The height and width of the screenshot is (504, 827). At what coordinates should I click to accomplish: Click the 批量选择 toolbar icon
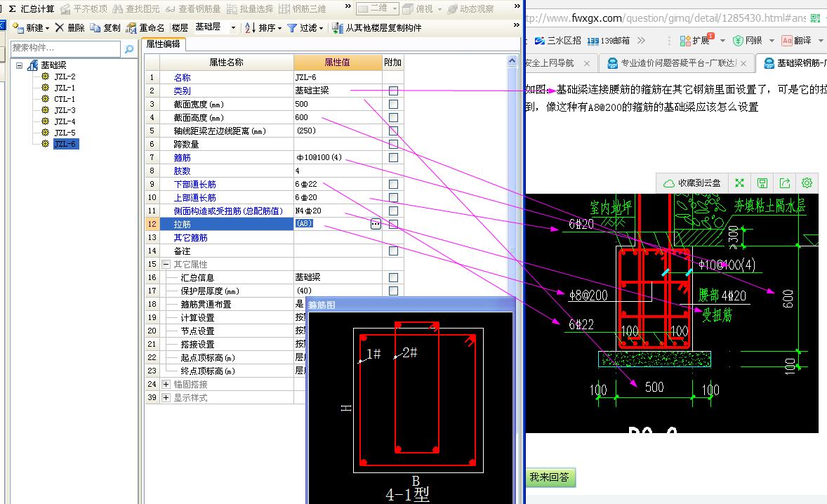232,9
